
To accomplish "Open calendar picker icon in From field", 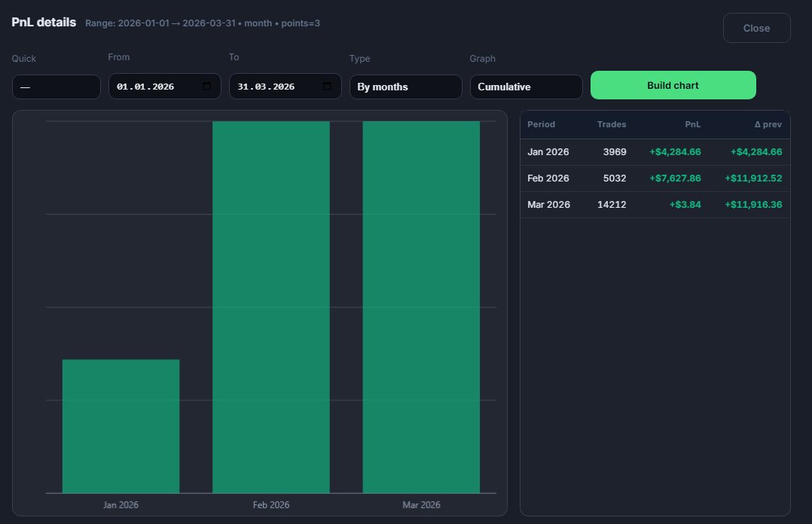I will (x=206, y=87).
